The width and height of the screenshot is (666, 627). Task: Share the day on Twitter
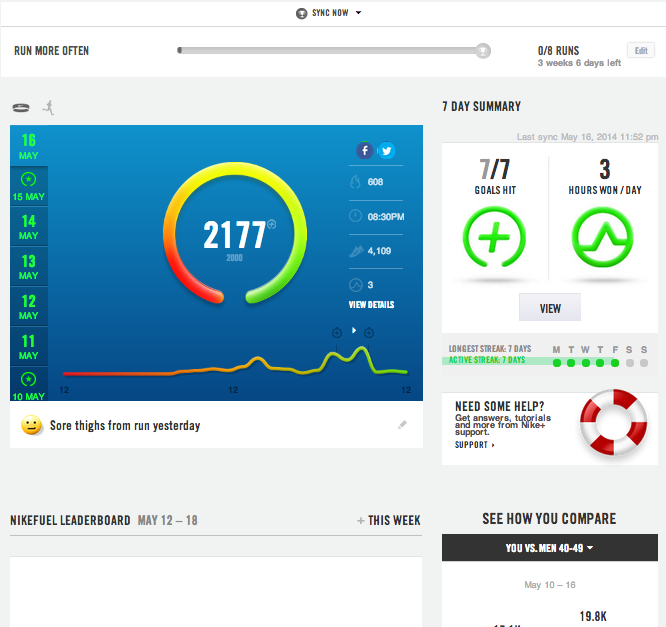387,151
